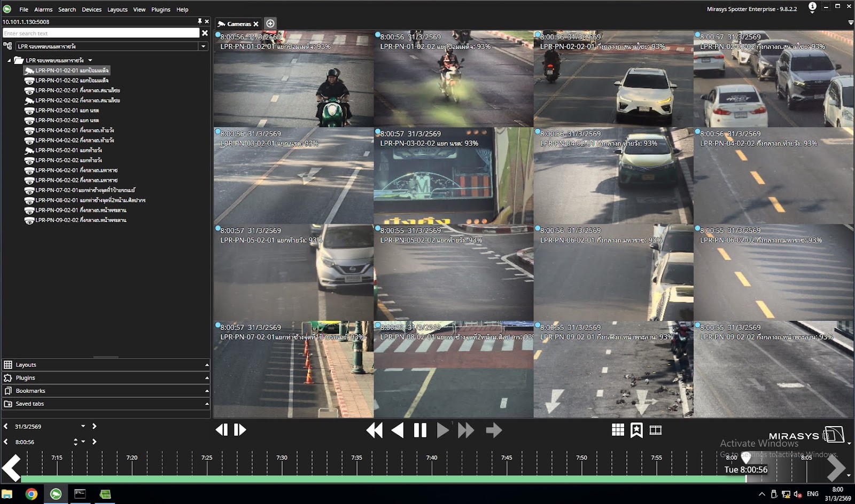Open the Devices menu
The width and height of the screenshot is (855, 504).
coord(91,10)
